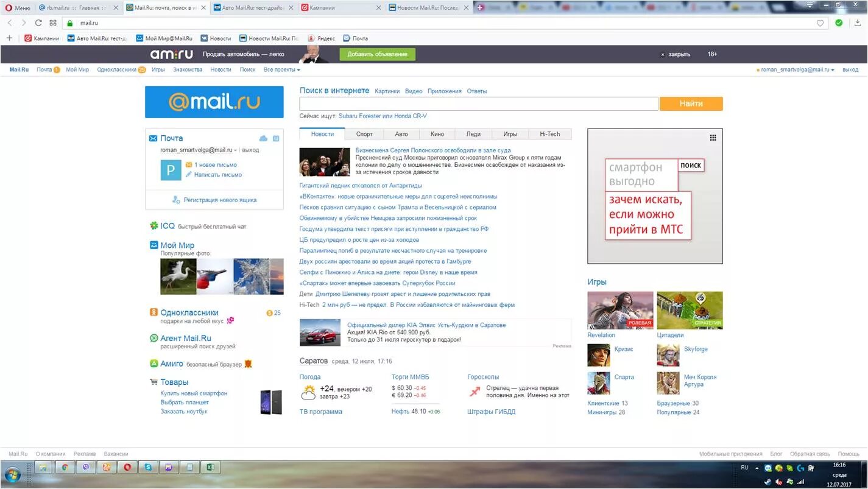Open the Кампании bookmark
Screen dimensions: 868x489
41,38
